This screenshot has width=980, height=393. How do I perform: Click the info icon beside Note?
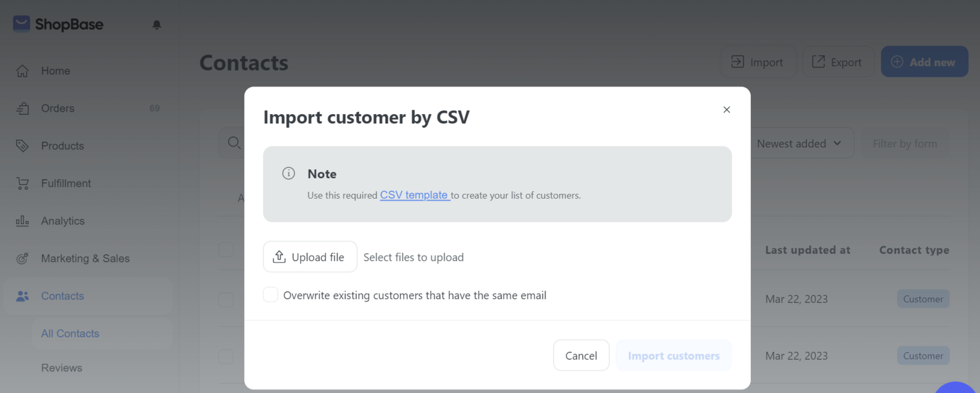click(288, 174)
